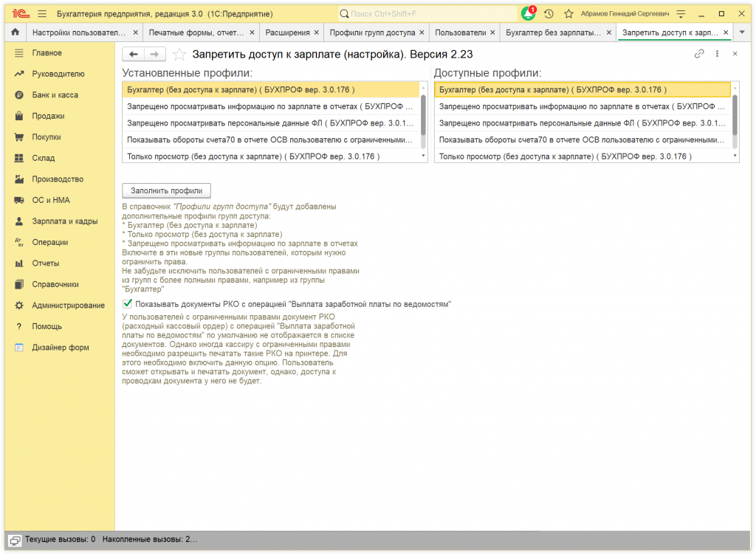Screen dimensions: 756x555
Task: Open the history clock icon
Action: pos(549,13)
